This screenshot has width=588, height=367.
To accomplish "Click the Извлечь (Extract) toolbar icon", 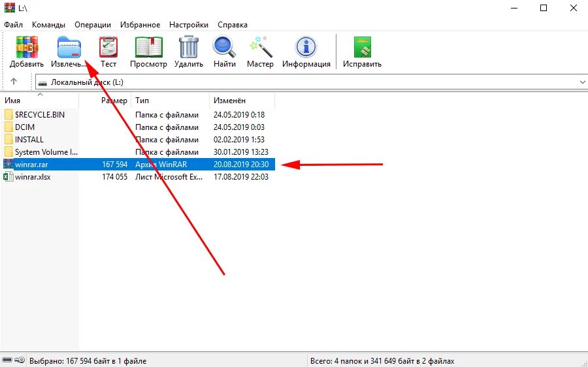I will coord(69,47).
